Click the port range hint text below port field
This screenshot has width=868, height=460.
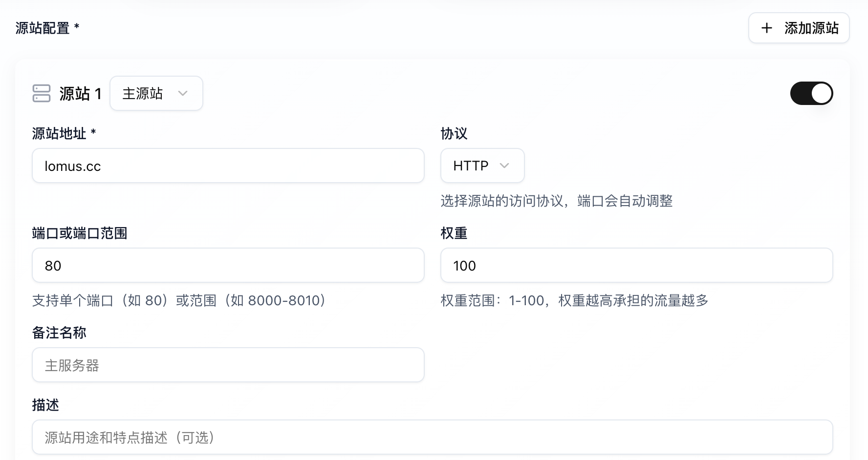coord(179,300)
